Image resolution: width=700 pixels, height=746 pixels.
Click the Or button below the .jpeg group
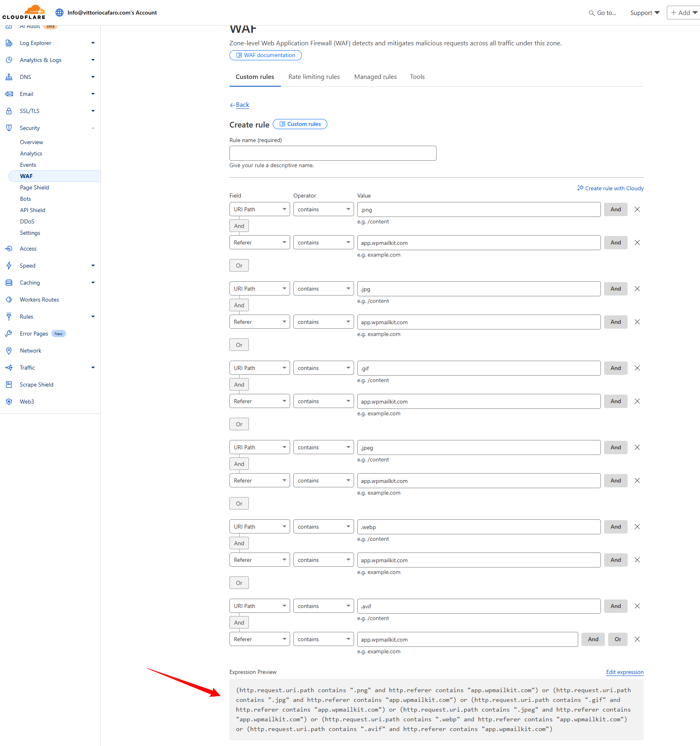pos(239,504)
